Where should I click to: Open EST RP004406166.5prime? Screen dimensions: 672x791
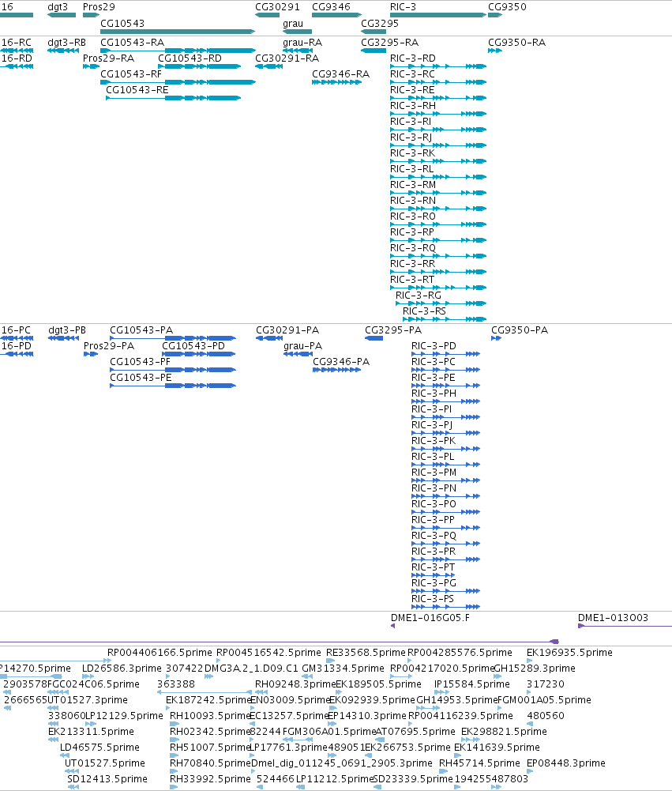(160, 653)
